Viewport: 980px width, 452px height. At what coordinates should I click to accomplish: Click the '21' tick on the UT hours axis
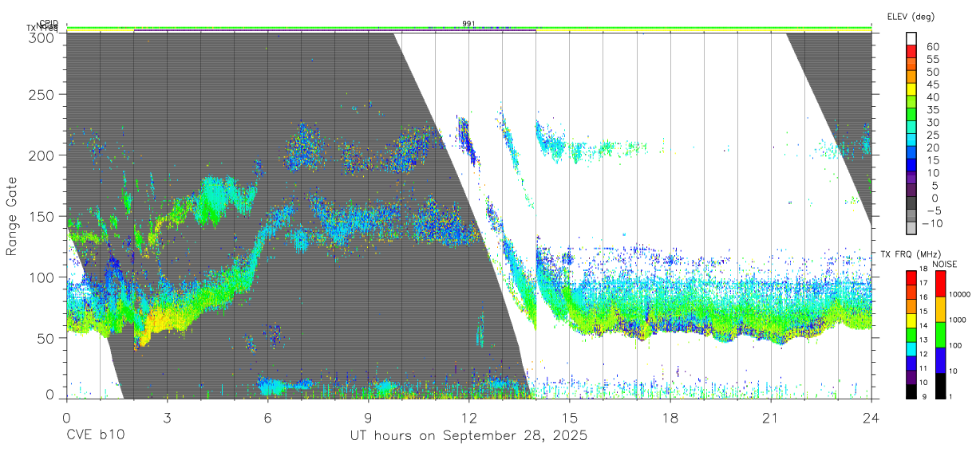pyautogui.click(x=771, y=418)
